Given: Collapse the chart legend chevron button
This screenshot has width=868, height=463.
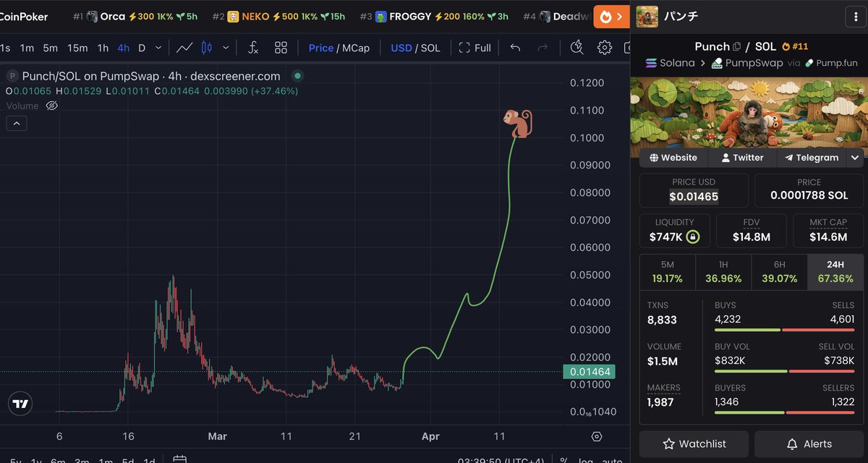Looking at the screenshot, I should pos(16,124).
